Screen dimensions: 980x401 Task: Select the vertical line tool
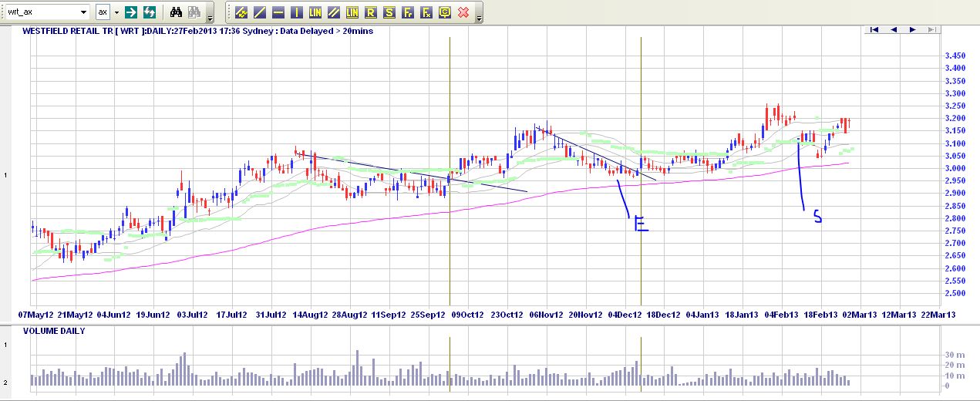(x=296, y=12)
